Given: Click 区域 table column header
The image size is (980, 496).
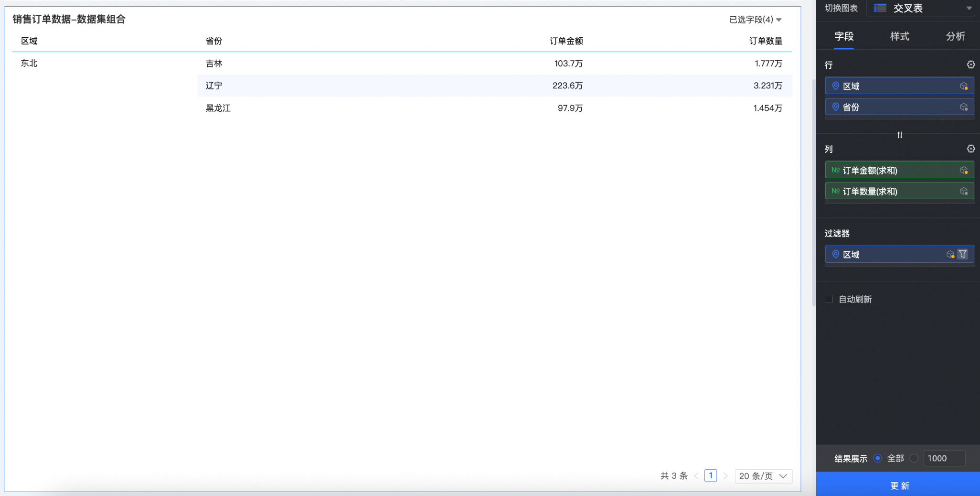Looking at the screenshot, I should tap(29, 41).
